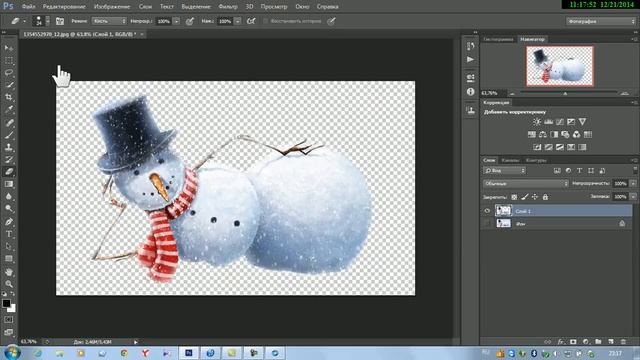Toggle pixel layer filter icon
Viewport: 640px width, 360px height.
pos(557,171)
